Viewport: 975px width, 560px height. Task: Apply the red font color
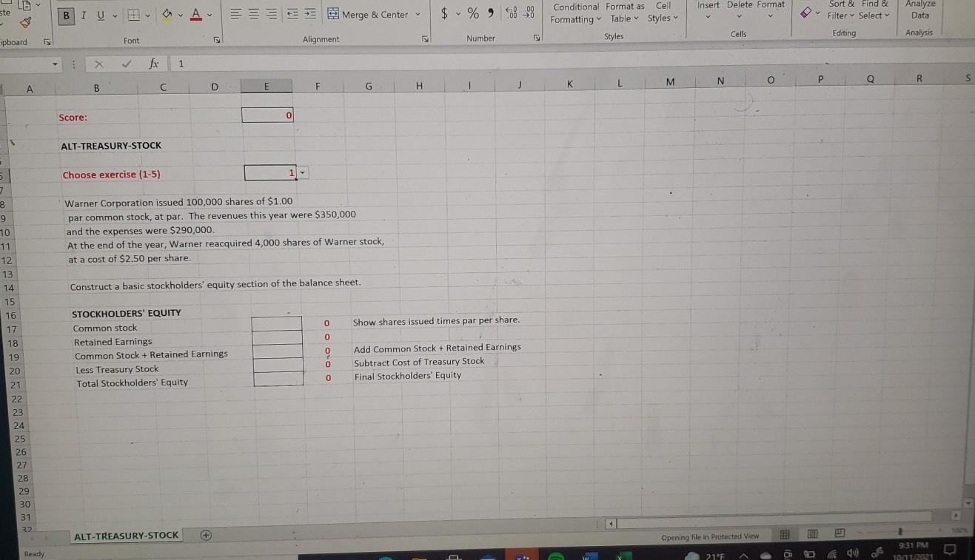[x=195, y=15]
